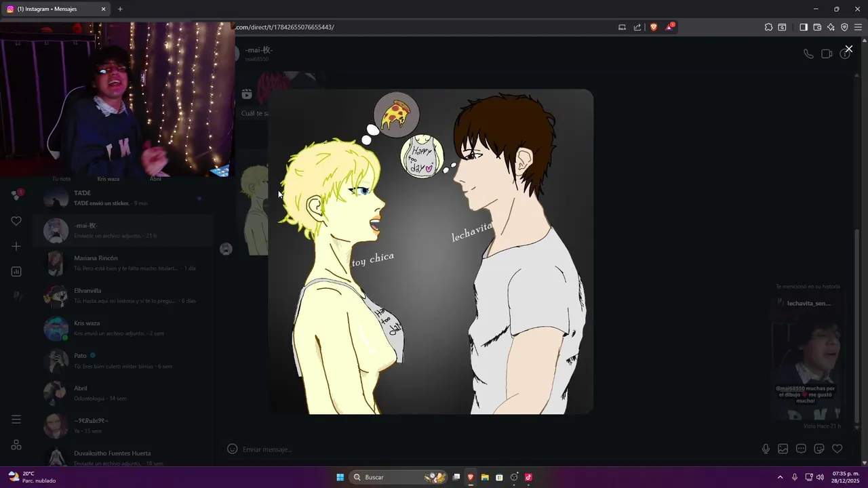Open Notifications heart icon in the sidebar
868x488 pixels.
tap(16, 221)
